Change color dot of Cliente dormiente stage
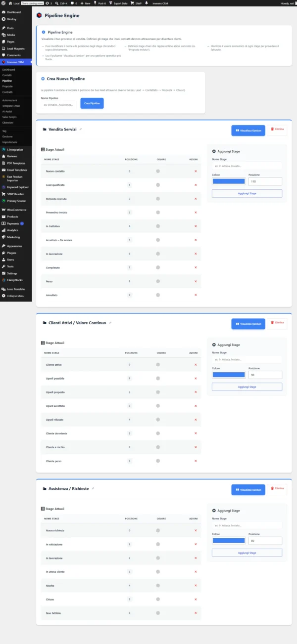 pyautogui.click(x=158, y=433)
